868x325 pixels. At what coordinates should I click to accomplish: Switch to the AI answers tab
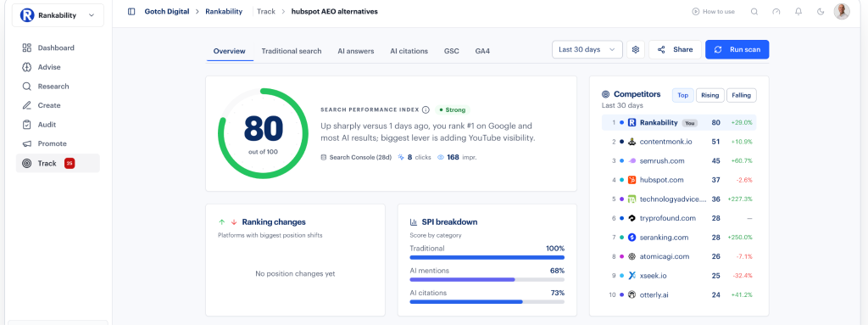click(356, 51)
